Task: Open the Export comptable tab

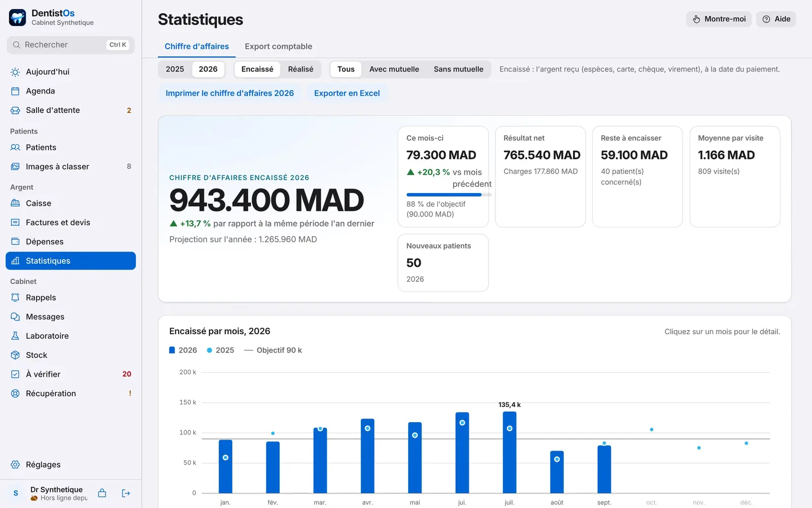Action: [279, 46]
